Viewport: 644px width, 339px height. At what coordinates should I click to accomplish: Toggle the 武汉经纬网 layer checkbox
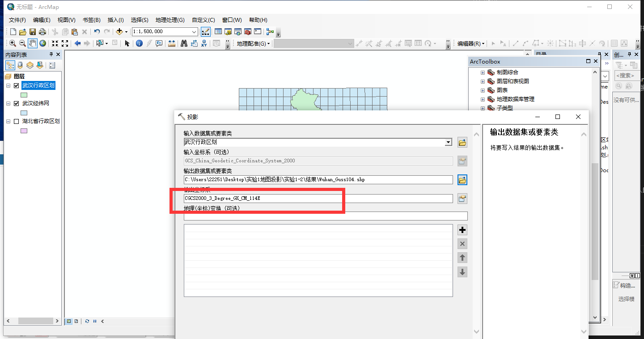tap(17, 103)
